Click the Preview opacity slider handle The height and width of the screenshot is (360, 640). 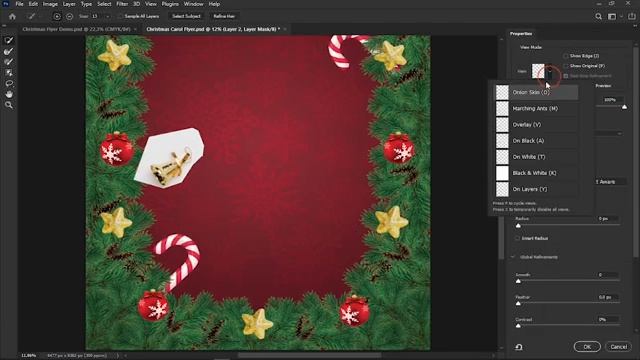(x=624, y=107)
